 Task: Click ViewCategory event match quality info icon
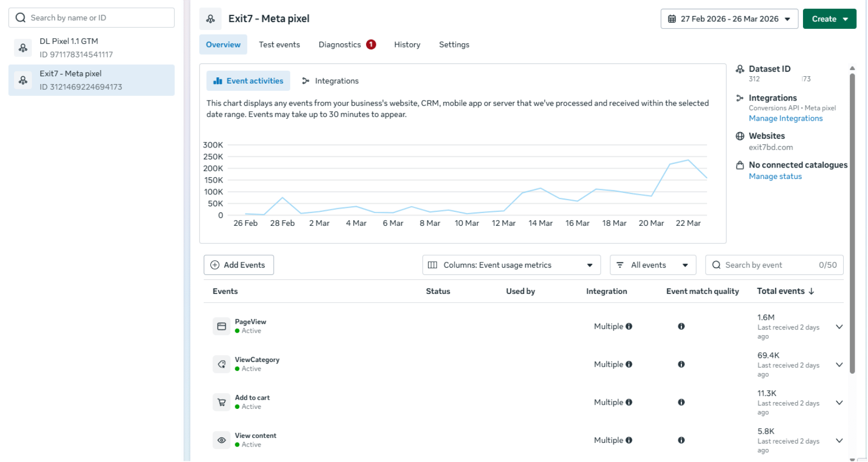tap(681, 364)
